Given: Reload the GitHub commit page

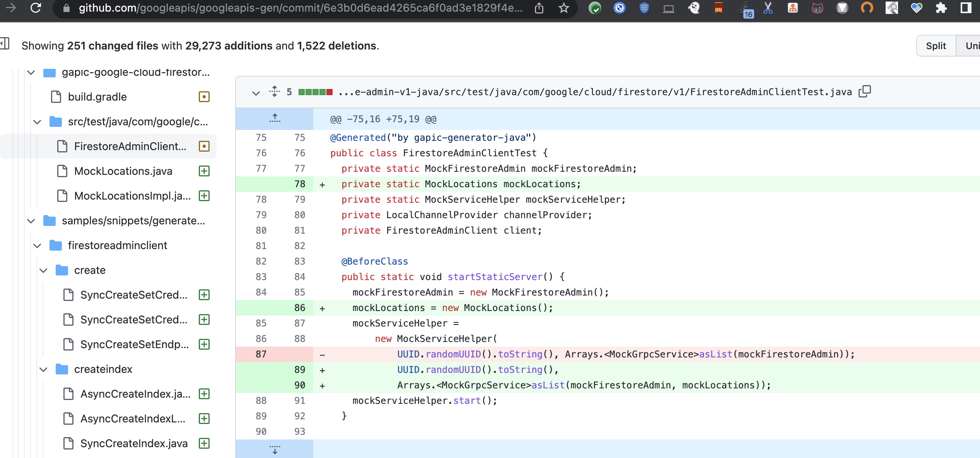Looking at the screenshot, I should [36, 8].
